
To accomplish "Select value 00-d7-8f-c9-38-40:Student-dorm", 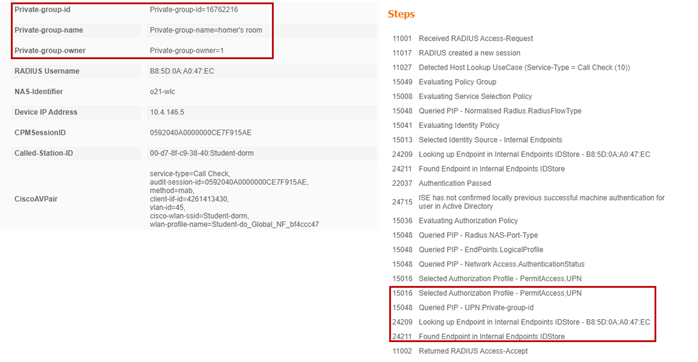I will click(x=202, y=153).
